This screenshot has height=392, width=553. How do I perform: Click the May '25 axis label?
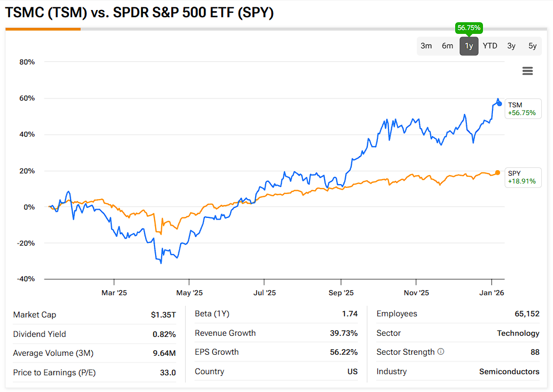tap(190, 292)
